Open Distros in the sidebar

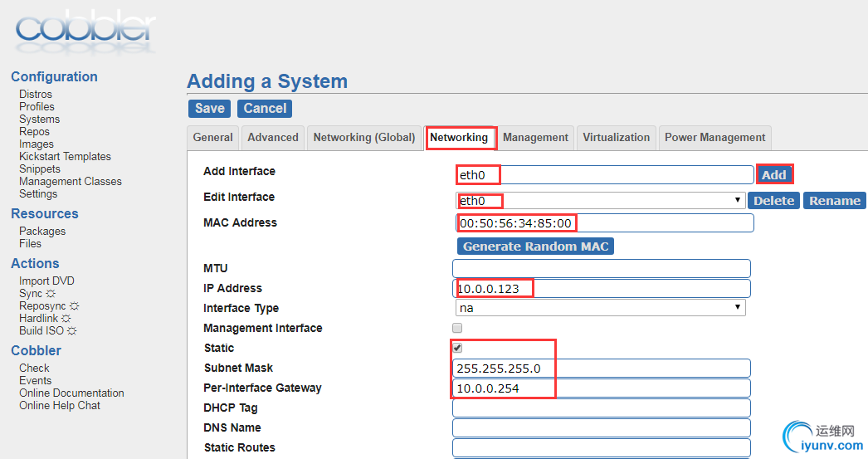(x=36, y=94)
